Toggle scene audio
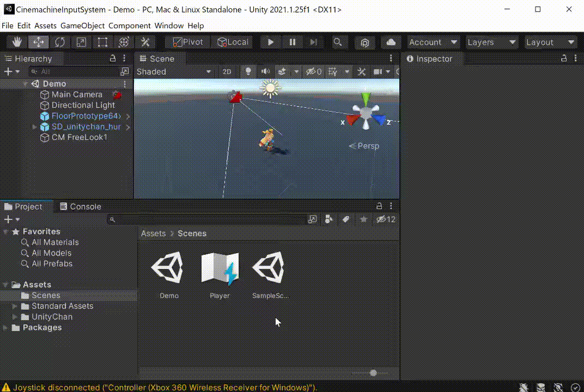Screen dimensions: 584x392 click(x=265, y=71)
